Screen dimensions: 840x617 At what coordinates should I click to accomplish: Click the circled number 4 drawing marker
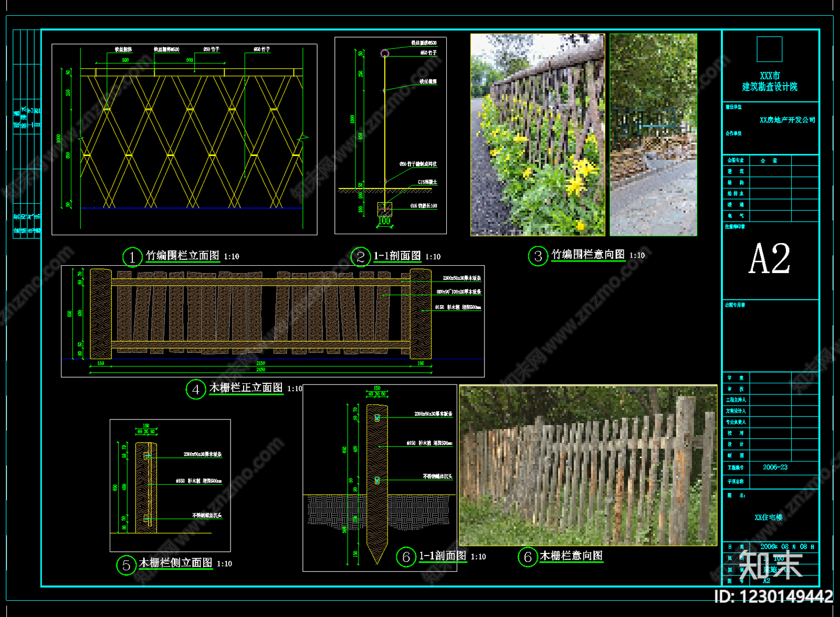coord(196,389)
